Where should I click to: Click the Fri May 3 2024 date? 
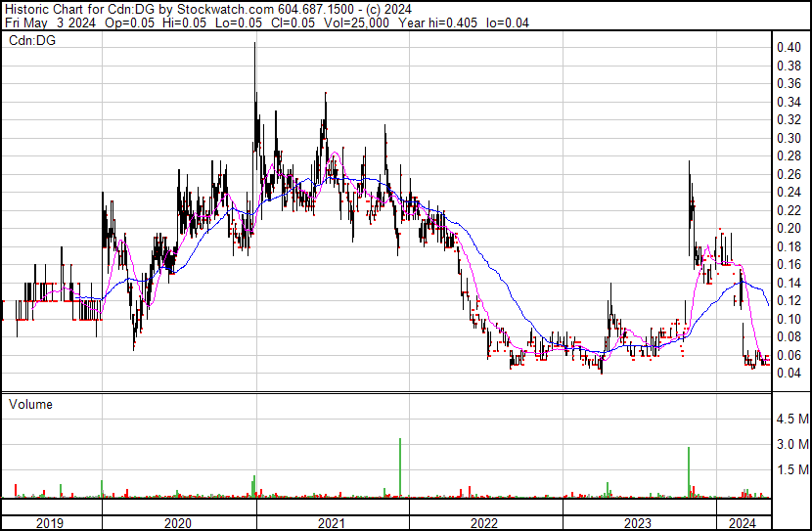[50, 22]
